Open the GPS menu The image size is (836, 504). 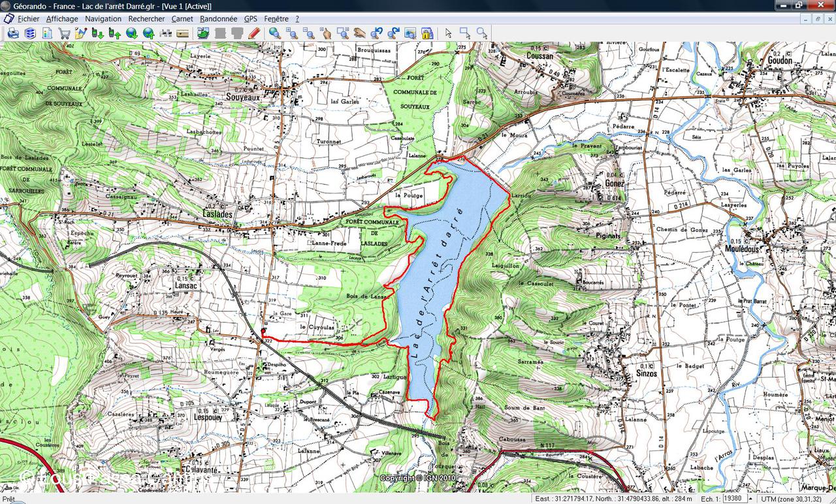[x=251, y=19]
